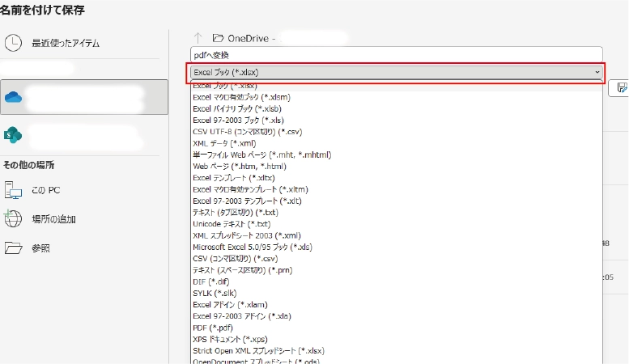Screen dimensions: 629x364
Task: Open the recently used items clock icon
Action: tap(13, 43)
